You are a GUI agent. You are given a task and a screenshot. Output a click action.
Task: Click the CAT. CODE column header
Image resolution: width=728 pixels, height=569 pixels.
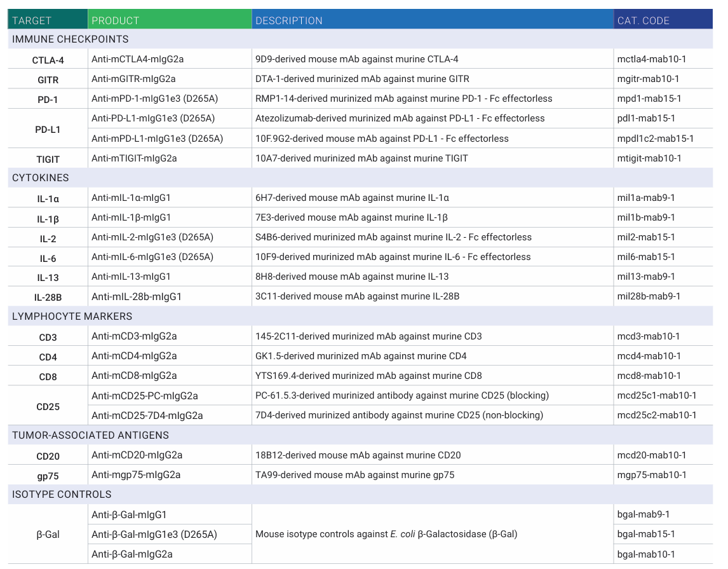click(643, 20)
